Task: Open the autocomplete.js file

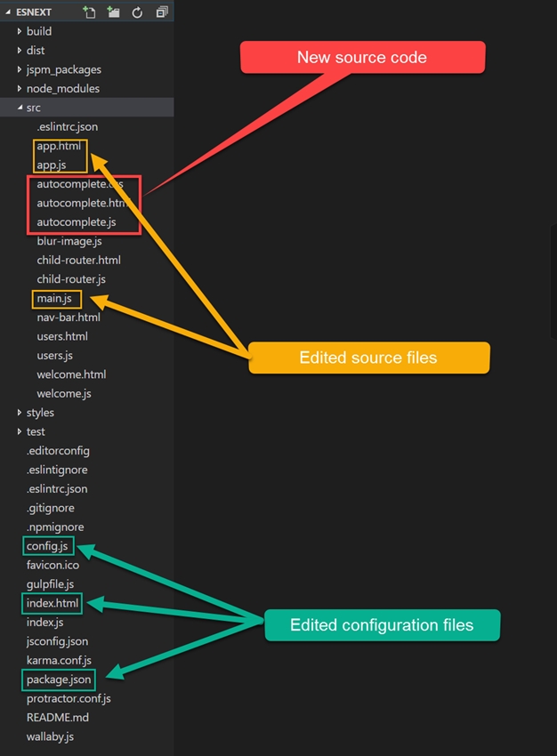Action: pyautogui.click(x=77, y=222)
